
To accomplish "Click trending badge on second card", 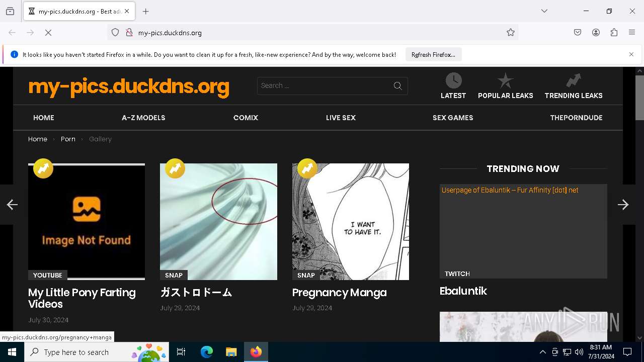I will (x=175, y=168).
